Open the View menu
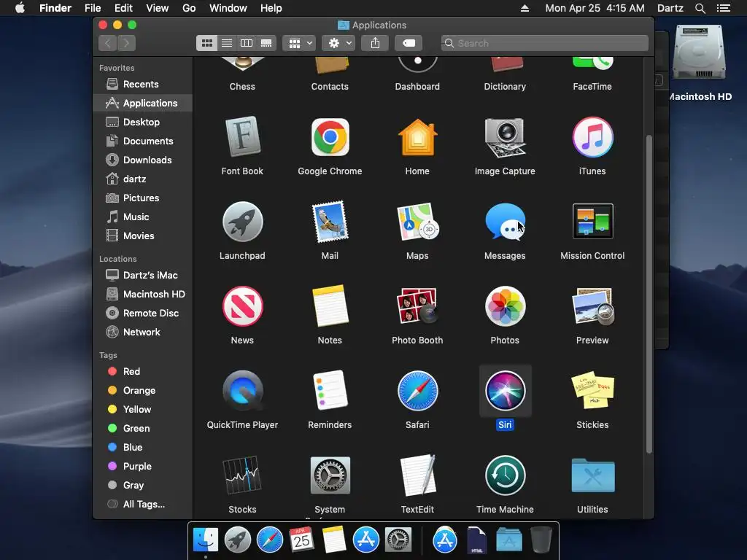Image resolution: width=747 pixels, height=560 pixels. click(x=158, y=8)
